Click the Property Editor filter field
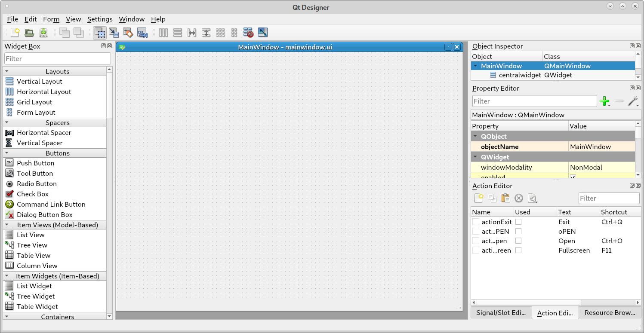Screen dimensions: 644x333 (534, 101)
